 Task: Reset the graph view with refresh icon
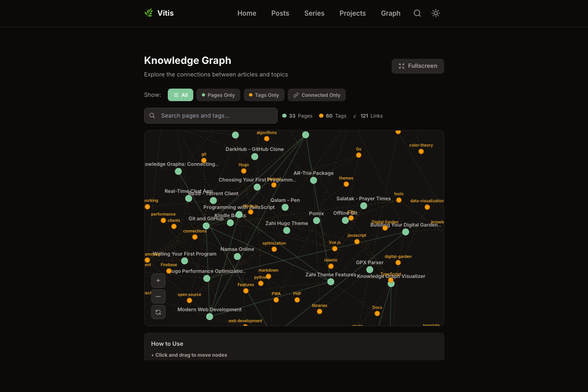(158, 312)
